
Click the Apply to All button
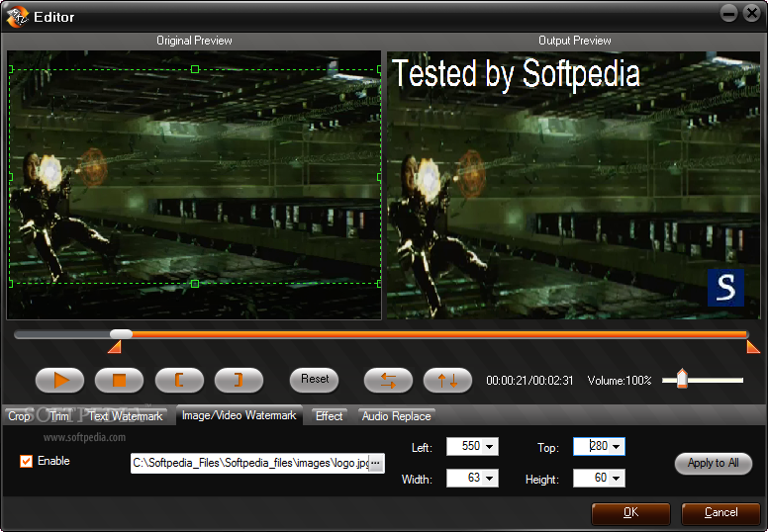click(714, 463)
